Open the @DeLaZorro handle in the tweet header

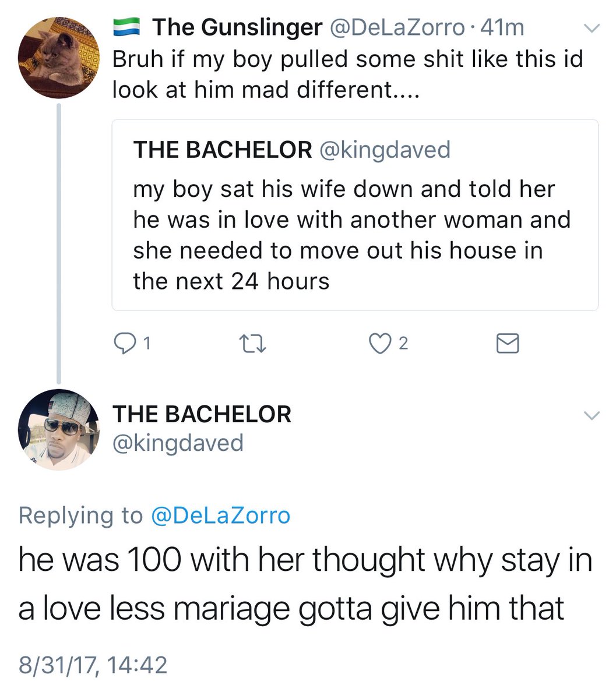[398, 27]
